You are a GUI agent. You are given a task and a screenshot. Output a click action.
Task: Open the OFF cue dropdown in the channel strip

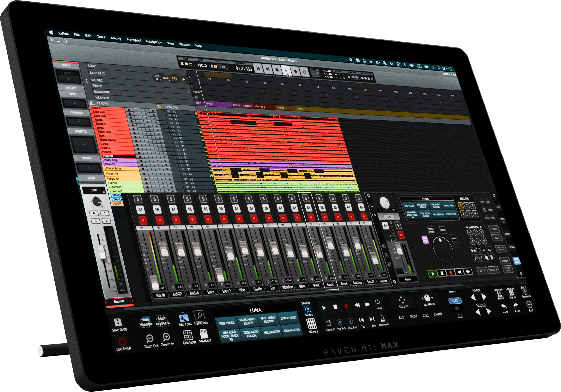tap(94, 190)
